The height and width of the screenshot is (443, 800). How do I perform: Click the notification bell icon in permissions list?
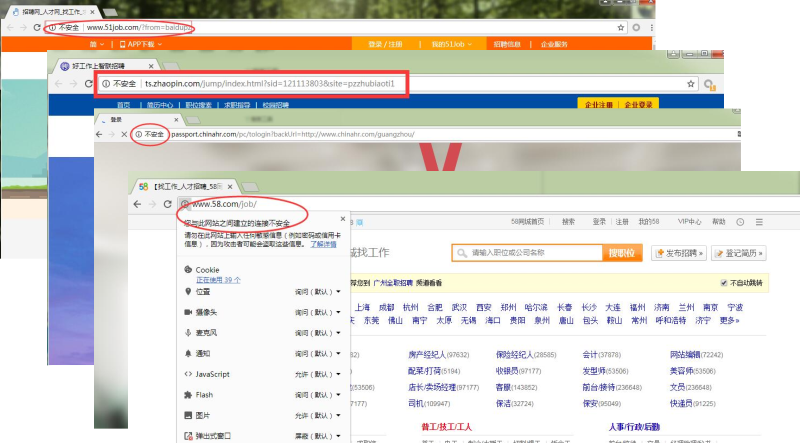[x=188, y=353]
